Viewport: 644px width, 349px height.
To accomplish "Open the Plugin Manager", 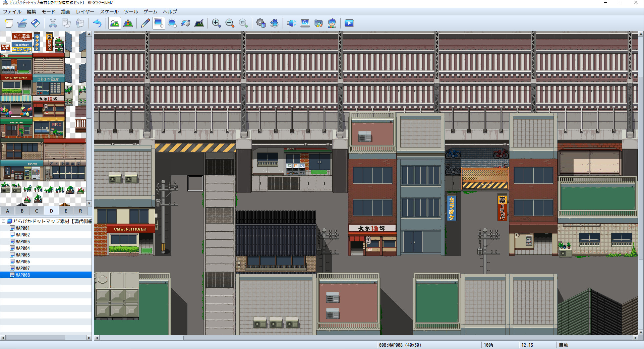I will (x=275, y=23).
